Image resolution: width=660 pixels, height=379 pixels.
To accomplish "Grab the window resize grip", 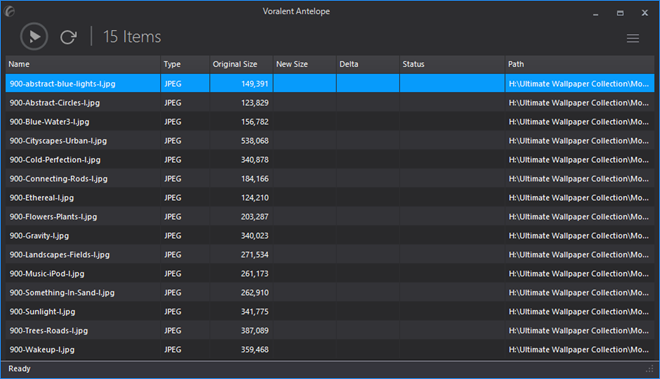I will 649,369.
